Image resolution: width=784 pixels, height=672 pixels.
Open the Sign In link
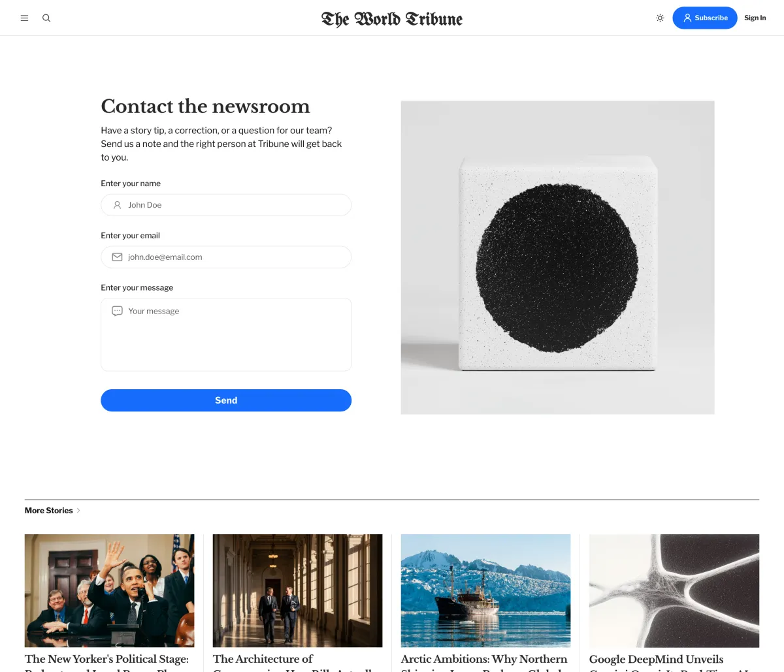[755, 18]
